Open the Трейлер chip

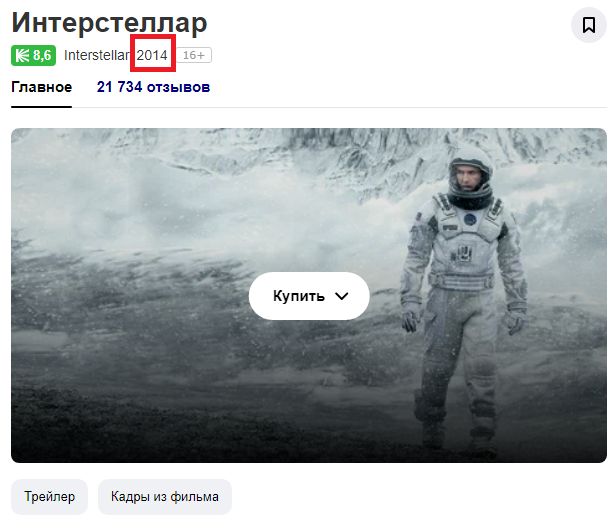(x=49, y=497)
